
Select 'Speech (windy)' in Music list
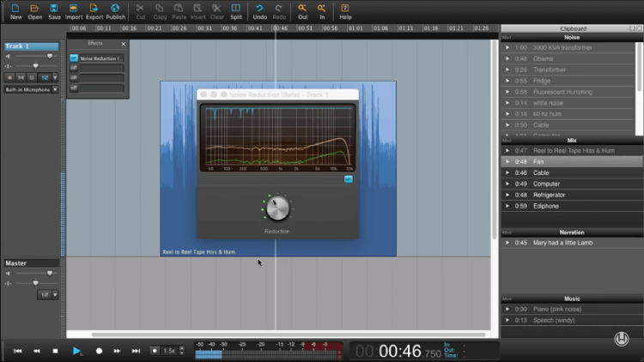572,320
